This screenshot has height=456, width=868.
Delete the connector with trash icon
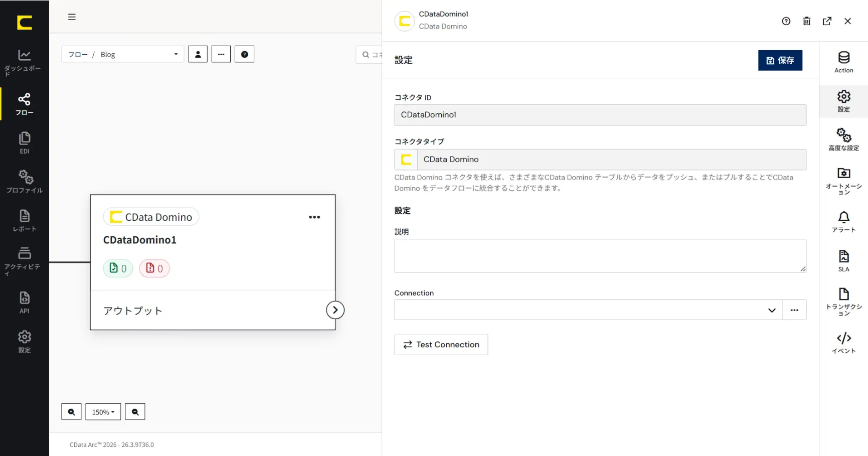click(806, 21)
